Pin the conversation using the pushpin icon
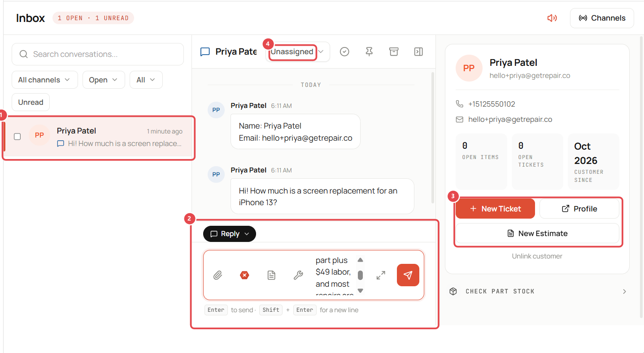This screenshot has width=644, height=353. coord(369,52)
